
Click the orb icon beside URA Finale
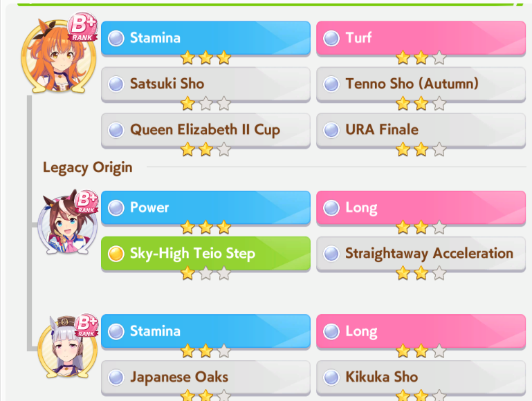click(x=331, y=130)
